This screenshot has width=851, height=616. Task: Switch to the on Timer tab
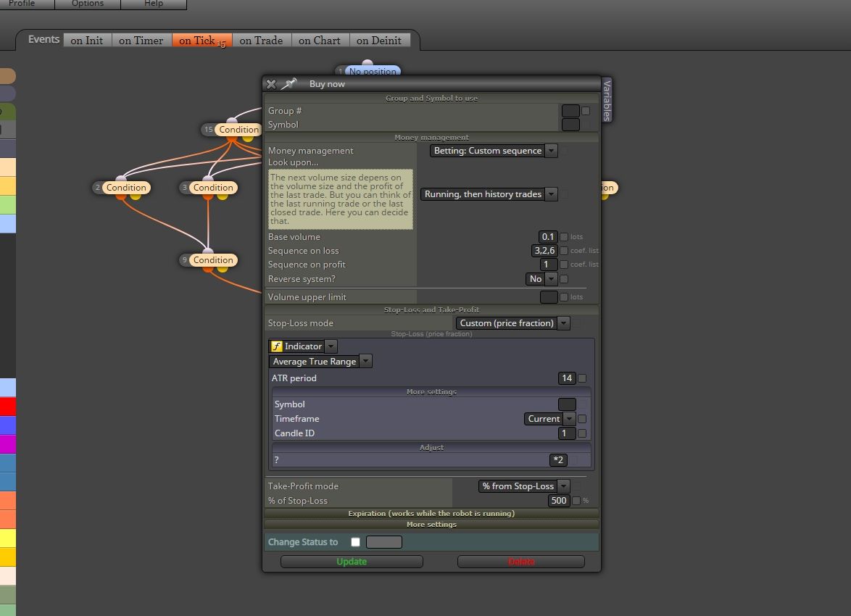pos(141,41)
